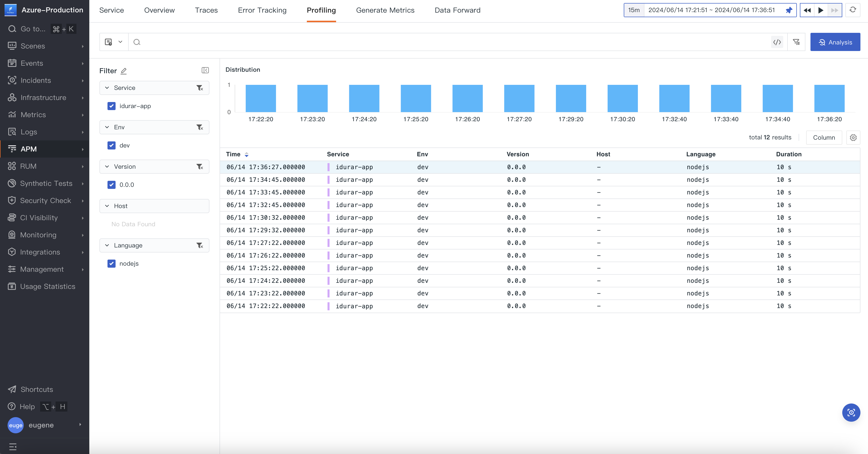Open the Help menu

pyautogui.click(x=44, y=407)
